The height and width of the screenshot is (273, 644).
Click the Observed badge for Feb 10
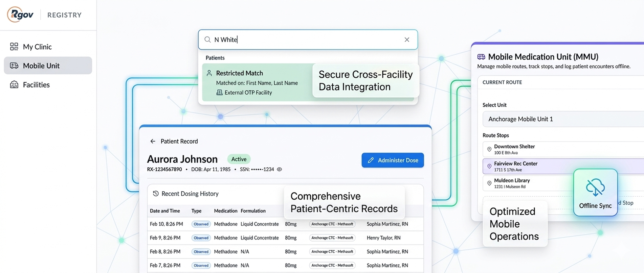pos(201,224)
